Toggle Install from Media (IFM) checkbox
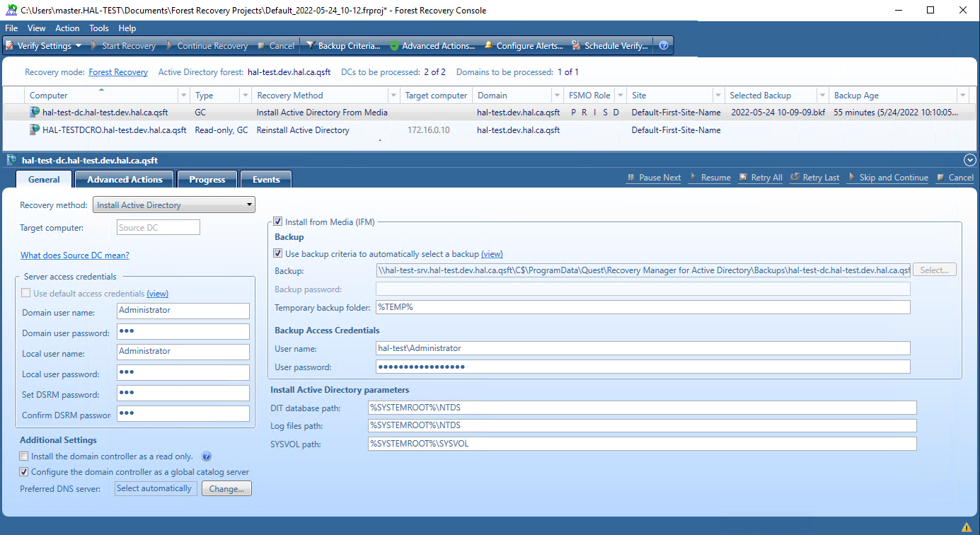Image resolution: width=980 pixels, height=535 pixels. pos(278,222)
